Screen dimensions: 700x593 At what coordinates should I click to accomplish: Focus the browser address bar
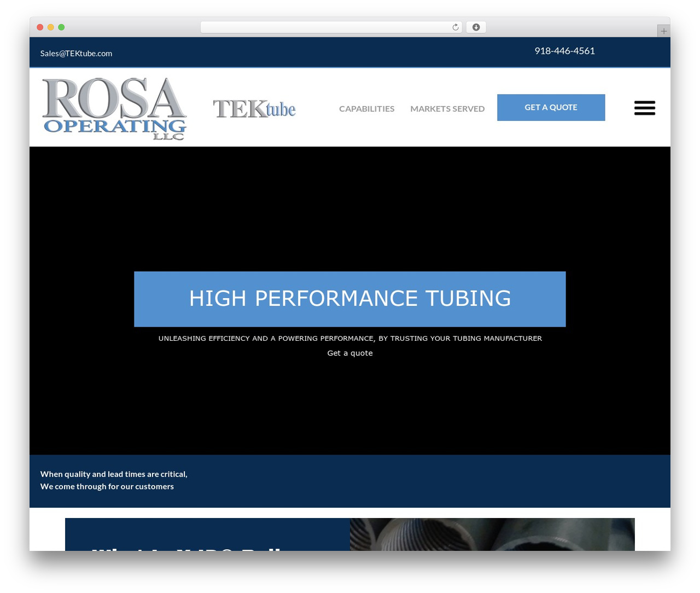(331, 27)
